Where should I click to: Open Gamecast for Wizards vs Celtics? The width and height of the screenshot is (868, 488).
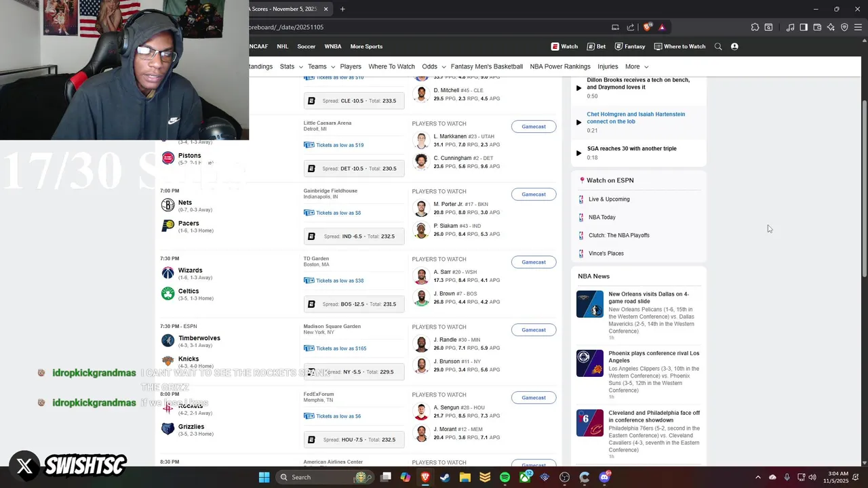pos(534,262)
